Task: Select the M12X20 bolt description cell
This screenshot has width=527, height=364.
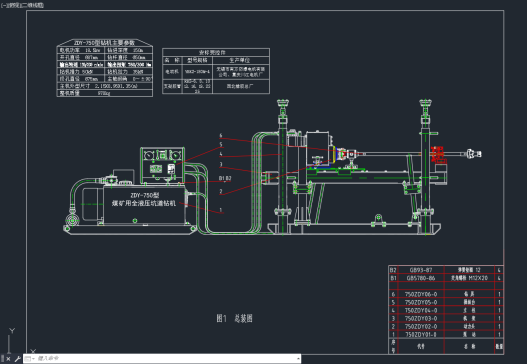Action: click(469, 278)
